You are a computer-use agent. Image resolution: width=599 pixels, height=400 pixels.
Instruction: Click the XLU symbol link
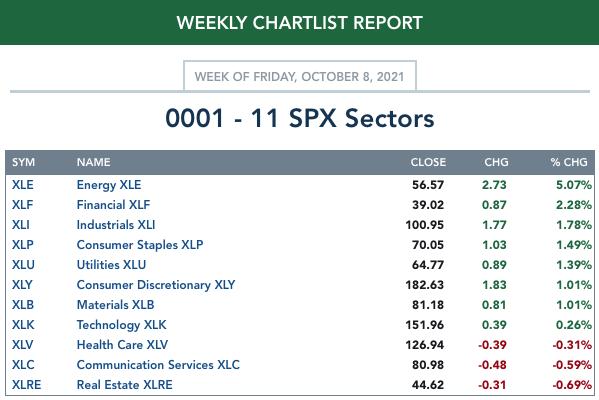[x=23, y=265]
